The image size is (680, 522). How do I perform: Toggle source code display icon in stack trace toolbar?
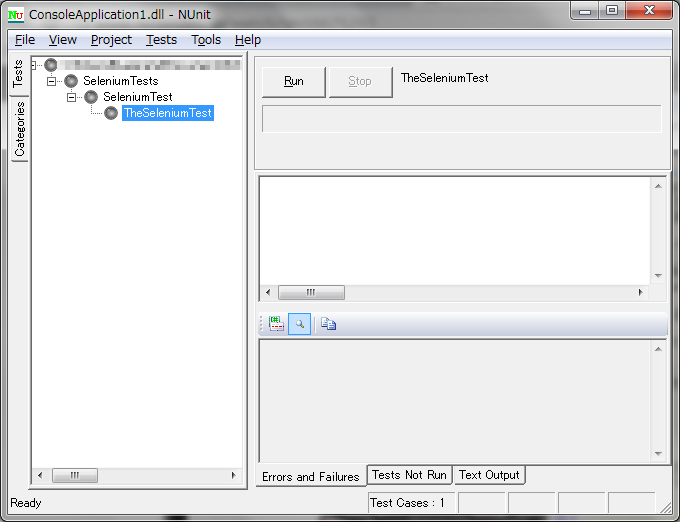(276, 324)
